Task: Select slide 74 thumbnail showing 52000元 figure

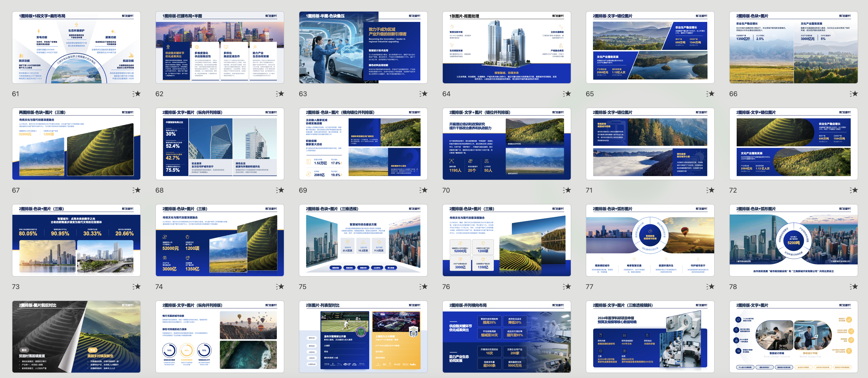Action: click(220, 240)
